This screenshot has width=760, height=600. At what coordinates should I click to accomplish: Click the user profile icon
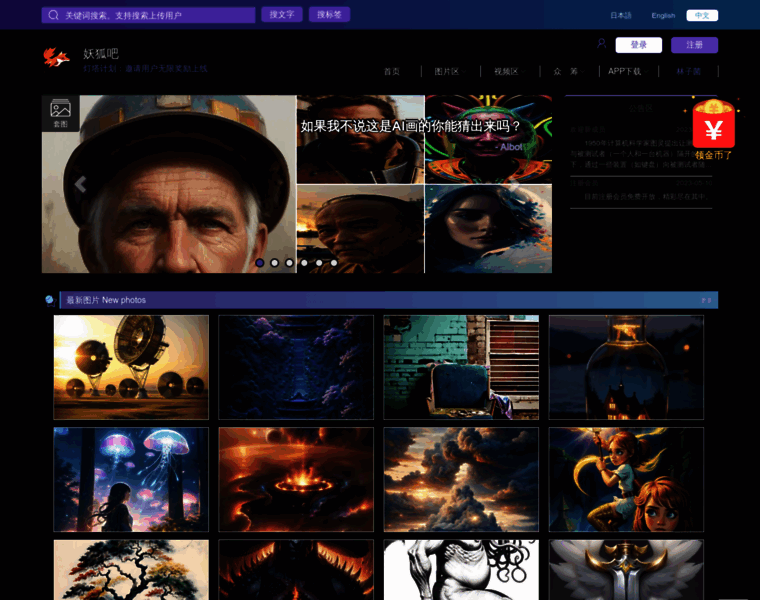[601, 44]
